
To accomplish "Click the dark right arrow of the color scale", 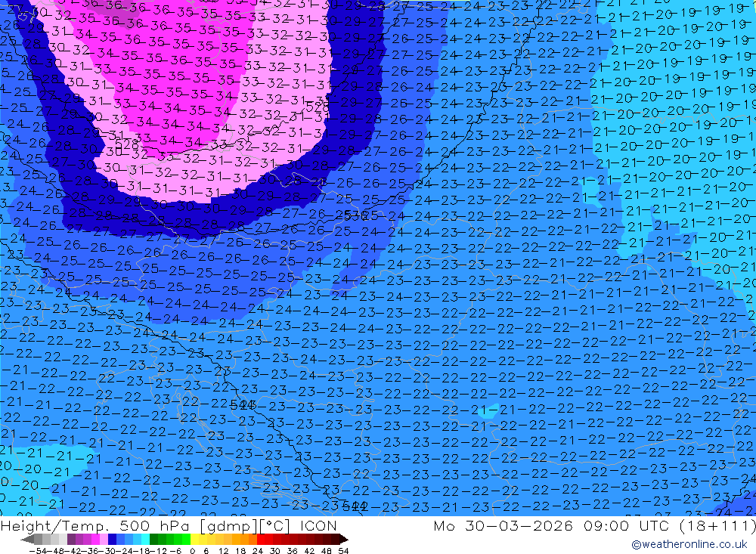I will point(344,539).
